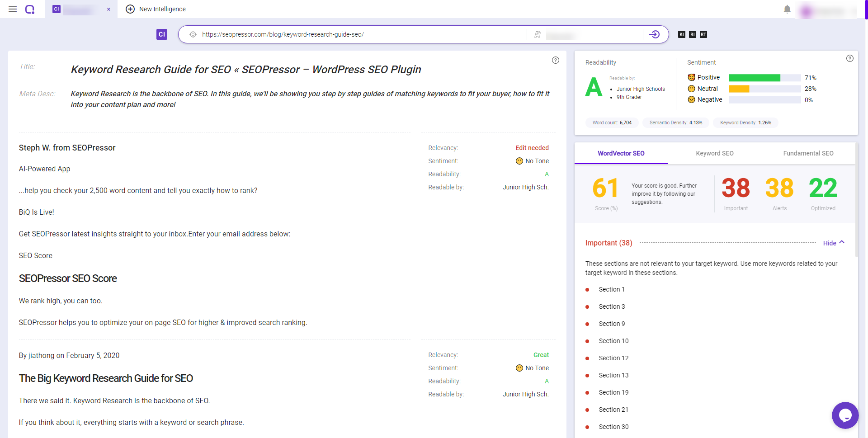Click Section 19 in the Important list
Image resolution: width=868 pixels, height=438 pixels.
point(613,392)
